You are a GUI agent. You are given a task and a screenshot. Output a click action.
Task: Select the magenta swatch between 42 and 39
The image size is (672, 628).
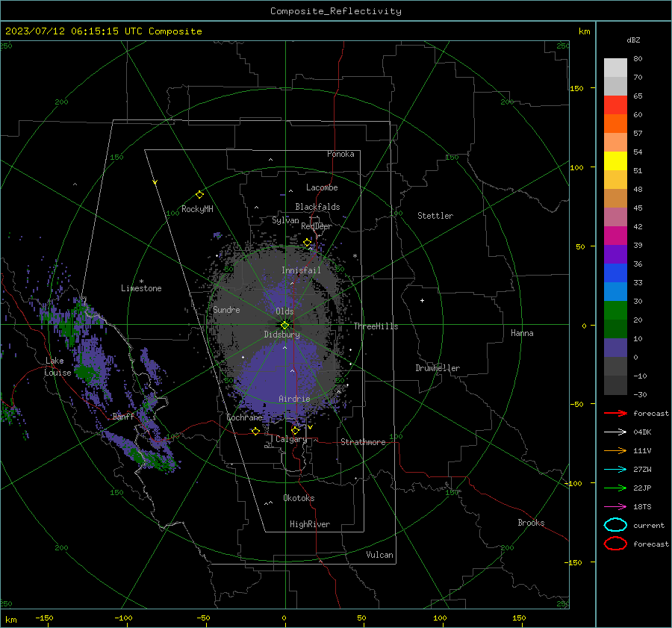pos(615,235)
